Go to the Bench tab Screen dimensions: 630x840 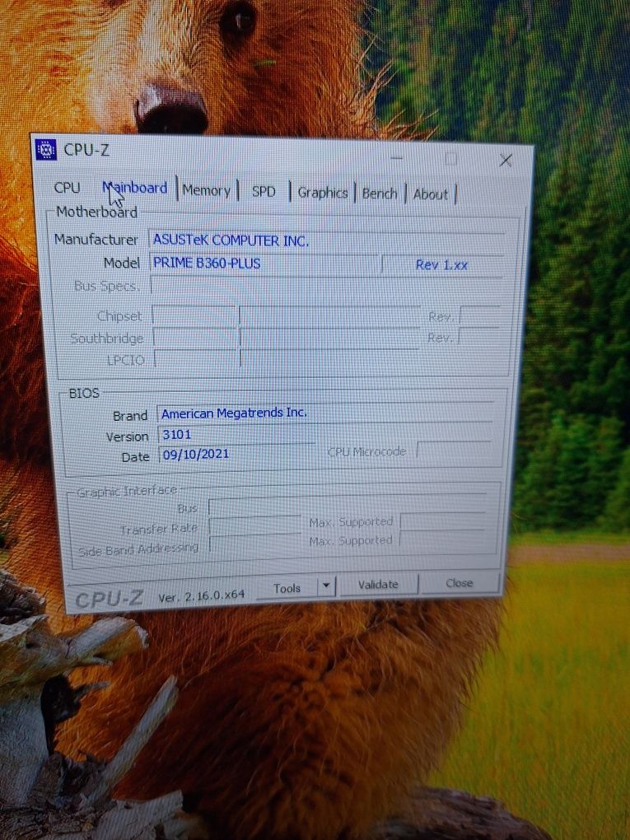point(380,194)
